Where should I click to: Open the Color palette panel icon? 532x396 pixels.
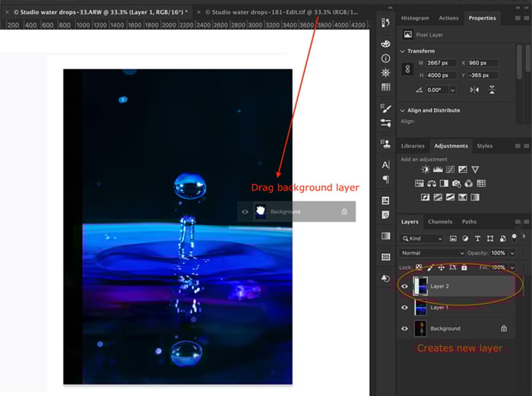(x=385, y=44)
